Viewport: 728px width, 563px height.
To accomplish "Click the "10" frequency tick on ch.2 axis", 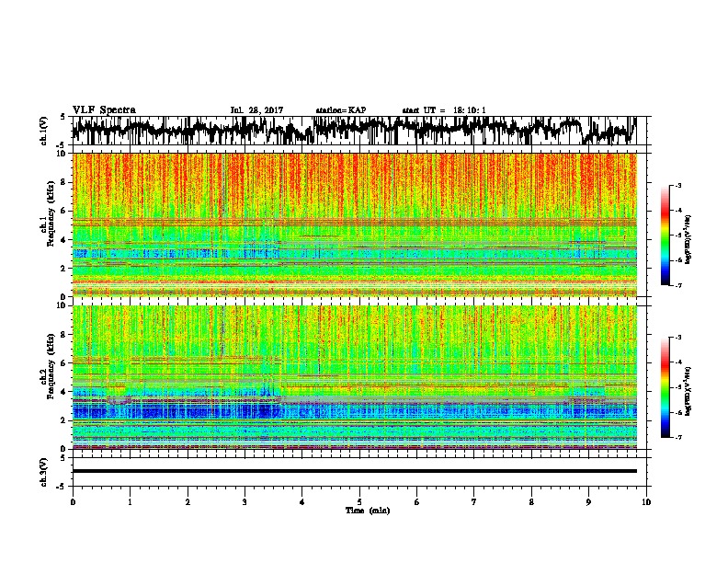I will tap(63, 305).
